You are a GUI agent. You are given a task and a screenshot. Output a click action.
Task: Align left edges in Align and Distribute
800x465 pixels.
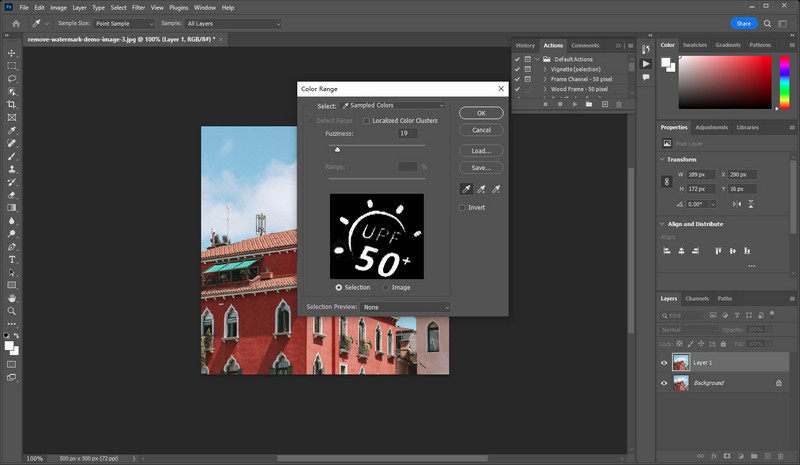click(667, 251)
